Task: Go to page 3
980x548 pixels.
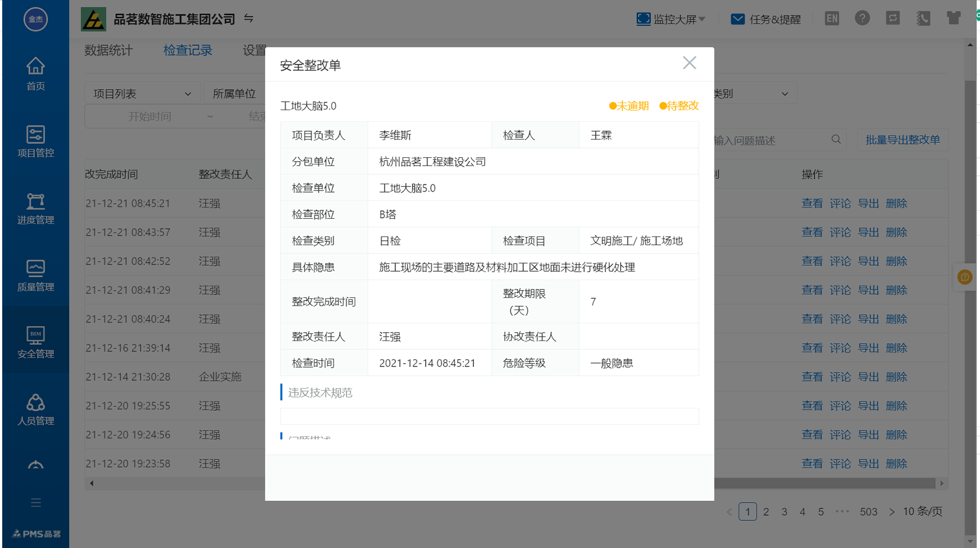Action: (x=784, y=511)
